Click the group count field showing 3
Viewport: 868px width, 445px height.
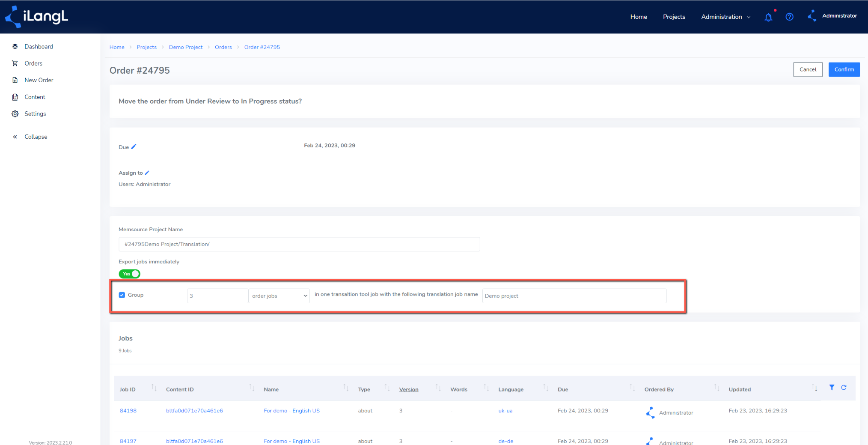(217, 296)
